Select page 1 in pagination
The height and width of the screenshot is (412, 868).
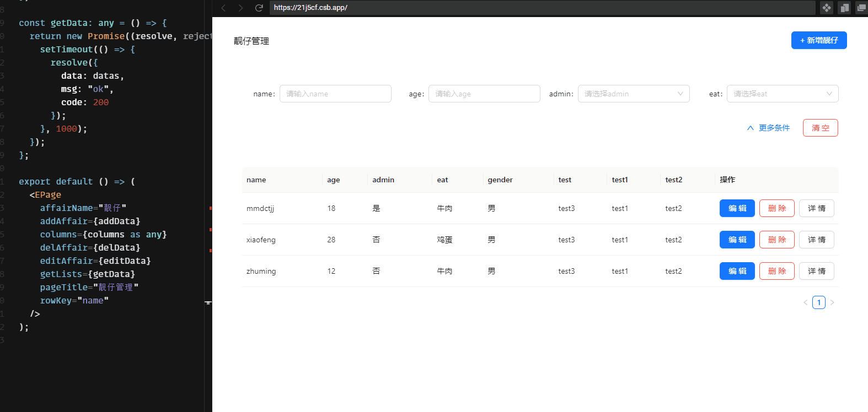click(x=819, y=302)
